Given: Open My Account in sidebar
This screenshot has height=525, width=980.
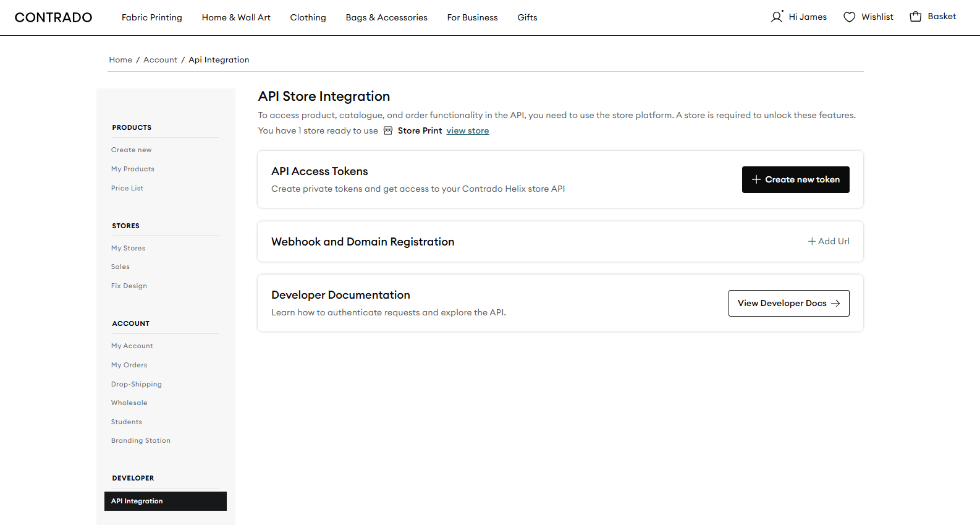Looking at the screenshot, I should pyautogui.click(x=132, y=346).
